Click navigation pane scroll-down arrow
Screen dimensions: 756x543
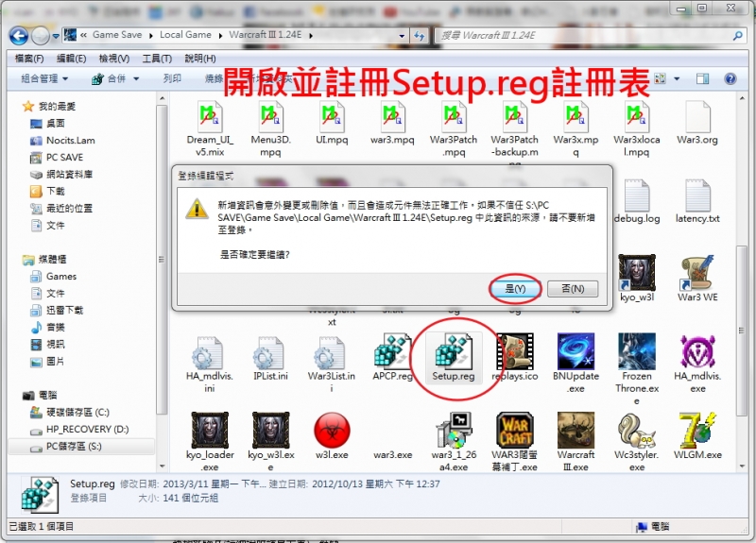point(162,466)
